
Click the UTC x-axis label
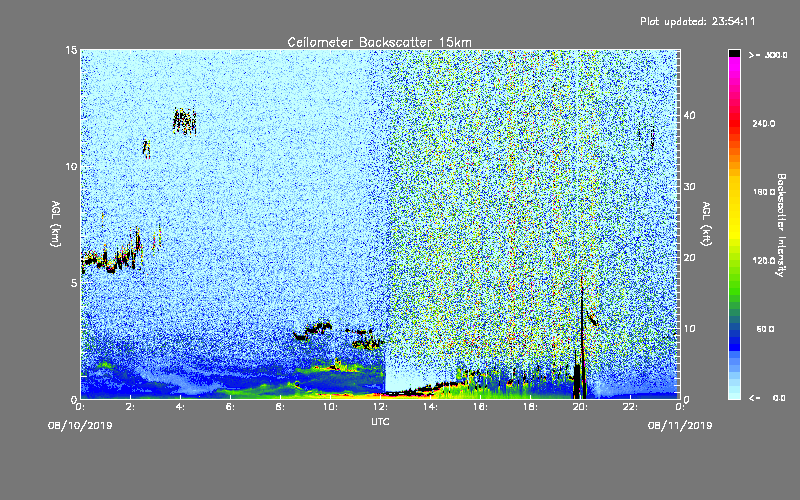(380, 421)
